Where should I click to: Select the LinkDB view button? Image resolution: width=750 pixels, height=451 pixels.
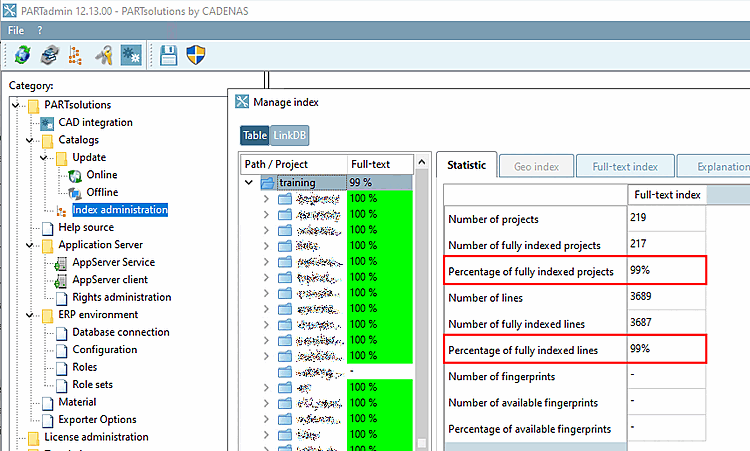289,135
